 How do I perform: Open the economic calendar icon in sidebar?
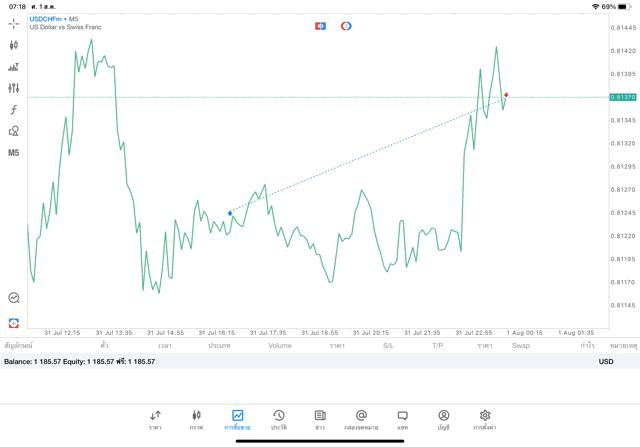14,298
